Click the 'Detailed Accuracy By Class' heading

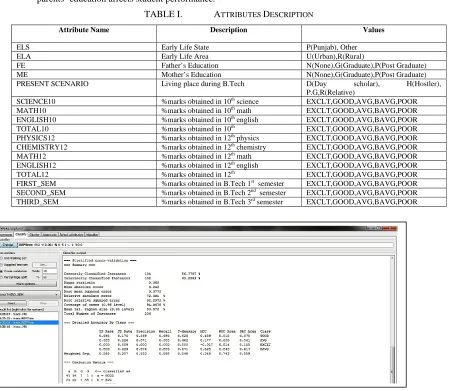[x=99, y=322]
